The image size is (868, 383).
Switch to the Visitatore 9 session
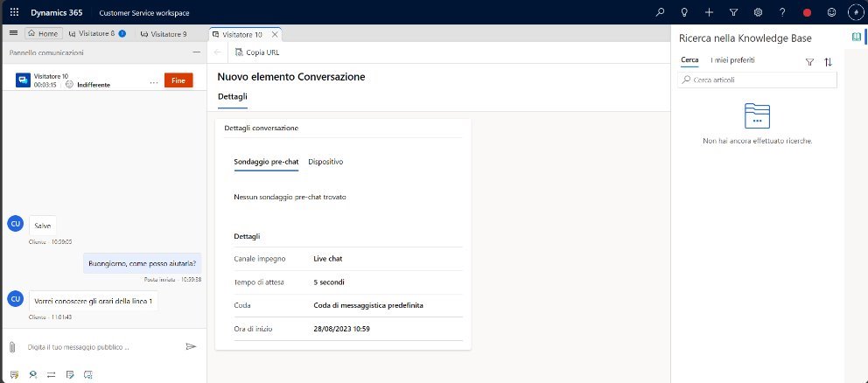point(164,34)
